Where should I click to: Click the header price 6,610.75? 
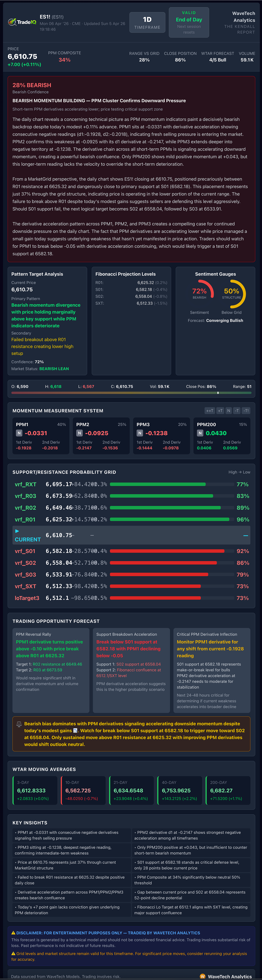(x=22, y=56)
